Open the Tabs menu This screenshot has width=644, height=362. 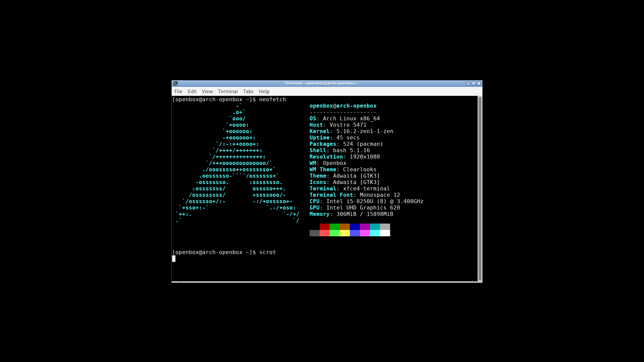(x=248, y=92)
